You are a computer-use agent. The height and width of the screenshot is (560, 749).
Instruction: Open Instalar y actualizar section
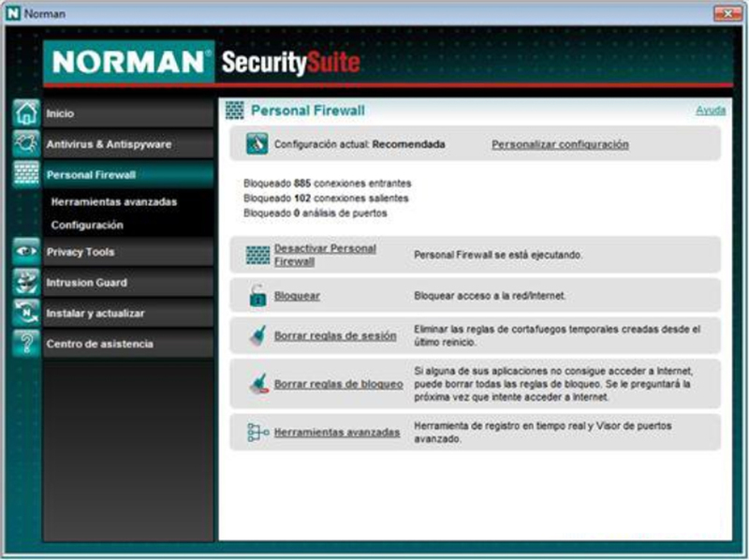click(128, 313)
